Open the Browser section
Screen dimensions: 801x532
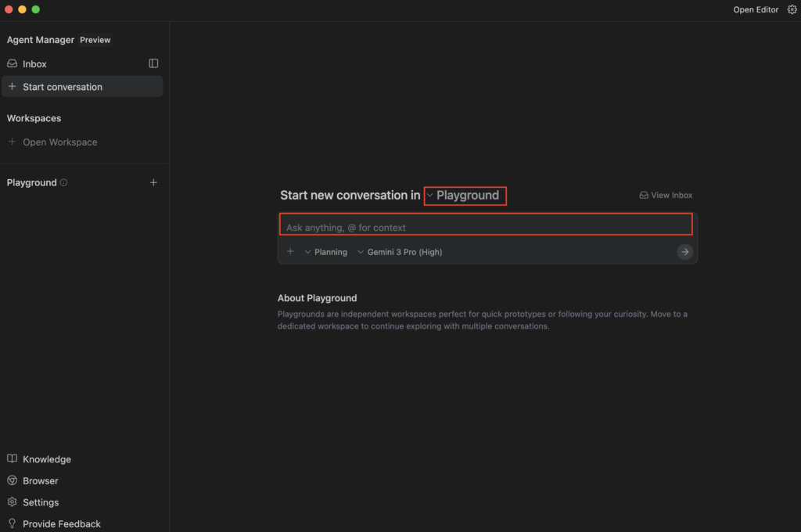click(x=40, y=481)
